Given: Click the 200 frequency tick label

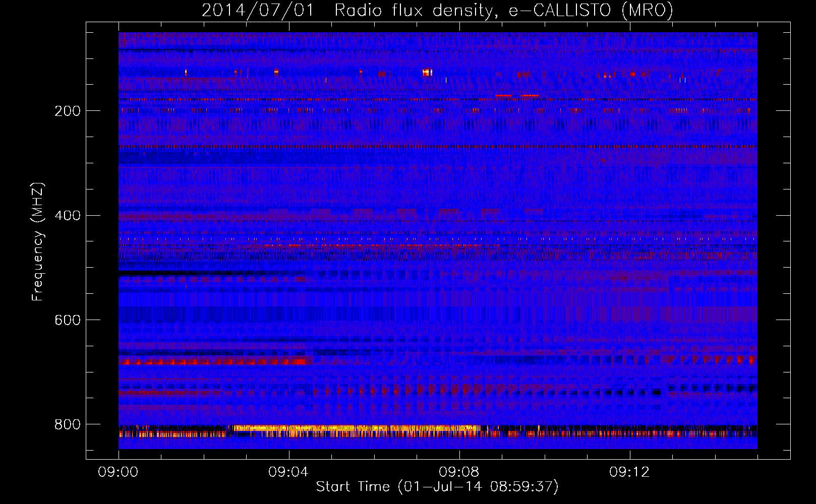Looking at the screenshot, I should (68, 111).
